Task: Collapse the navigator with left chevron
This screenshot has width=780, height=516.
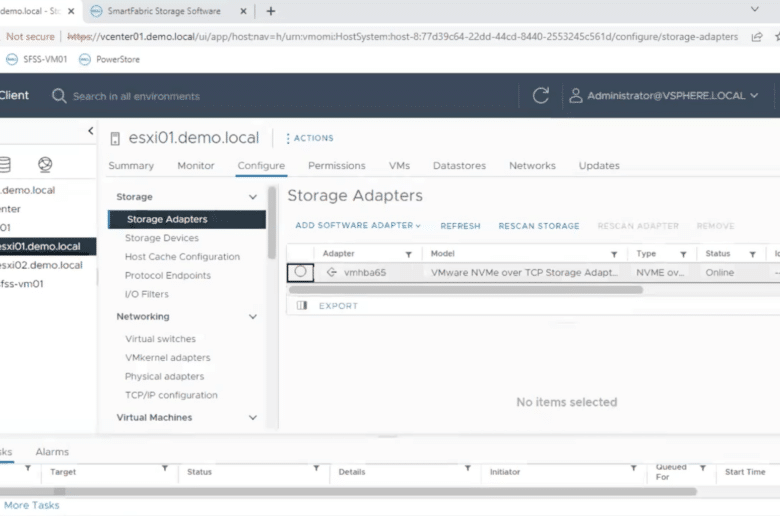Action: [x=91, y=131]
